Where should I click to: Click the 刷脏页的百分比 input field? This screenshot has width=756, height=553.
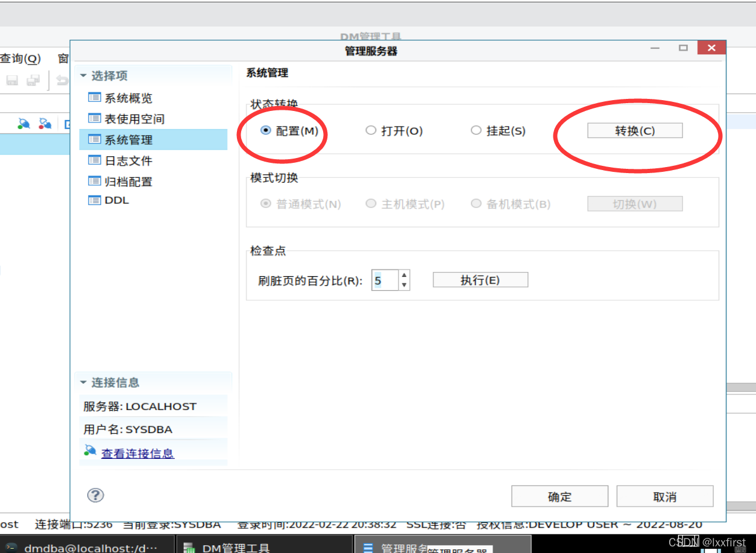[x=385, y=280]
